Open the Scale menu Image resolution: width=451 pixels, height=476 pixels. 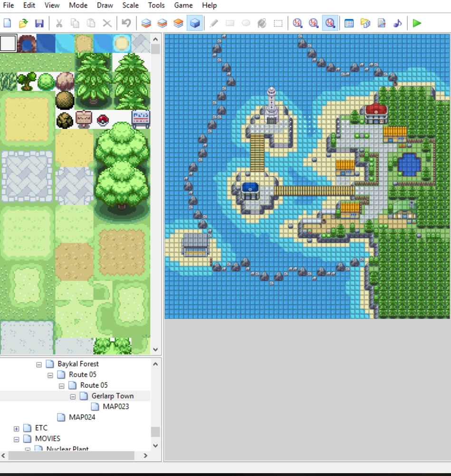coord(130,5)
